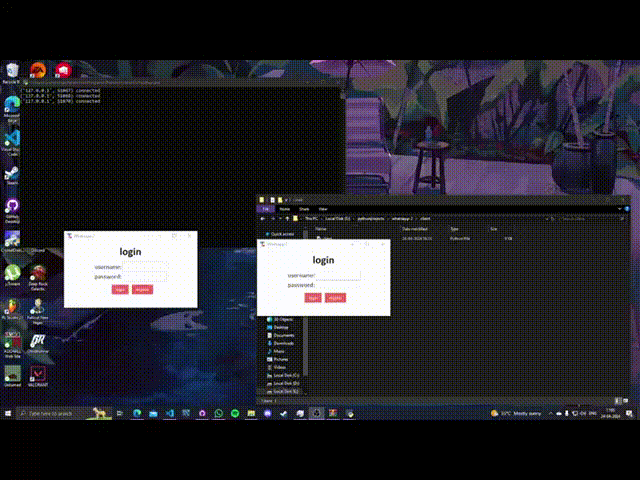Open the File tab in File Explorer
Screen dimensions: 640x480
pos(265,209)
